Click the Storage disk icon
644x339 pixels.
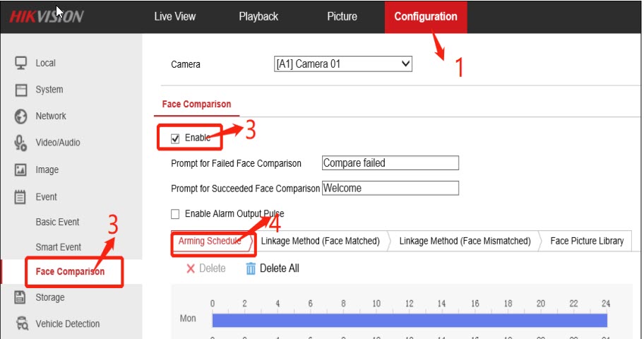point(21,297)
